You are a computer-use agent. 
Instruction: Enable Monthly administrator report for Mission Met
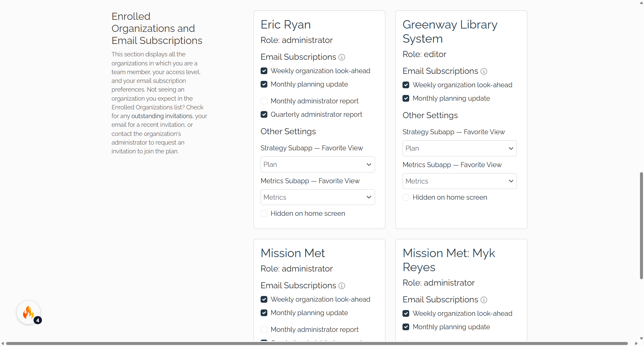click(264, 330)
